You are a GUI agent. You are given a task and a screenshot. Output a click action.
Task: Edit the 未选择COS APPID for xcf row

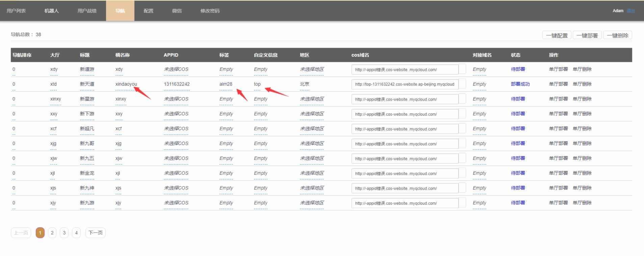click(x=176, y=129)
